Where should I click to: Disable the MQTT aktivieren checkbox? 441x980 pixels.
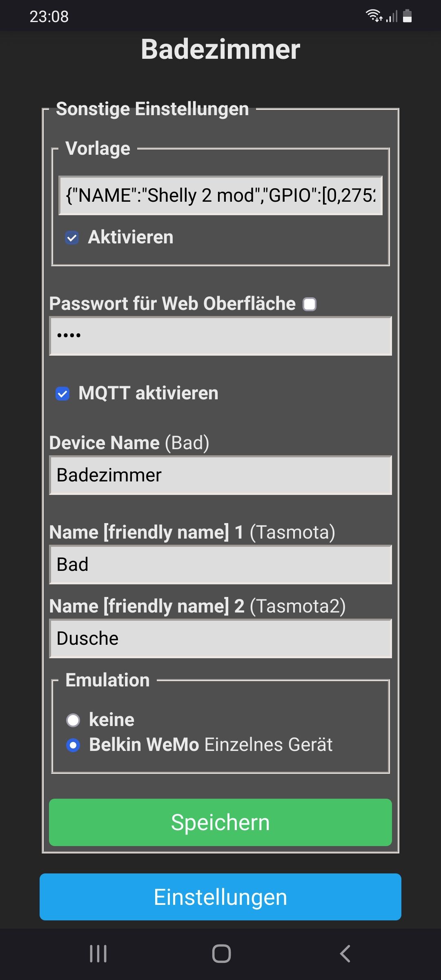(x=62, y=394)
